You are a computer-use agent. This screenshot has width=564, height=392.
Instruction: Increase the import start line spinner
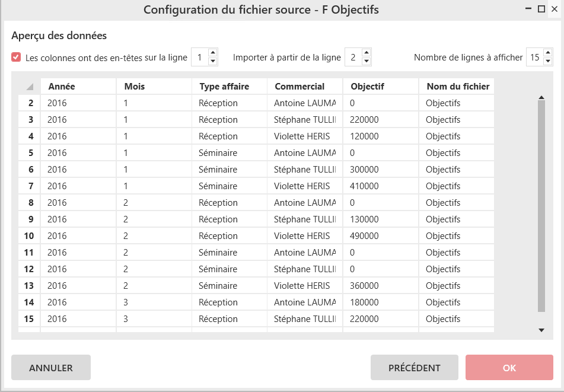point(366,53)
